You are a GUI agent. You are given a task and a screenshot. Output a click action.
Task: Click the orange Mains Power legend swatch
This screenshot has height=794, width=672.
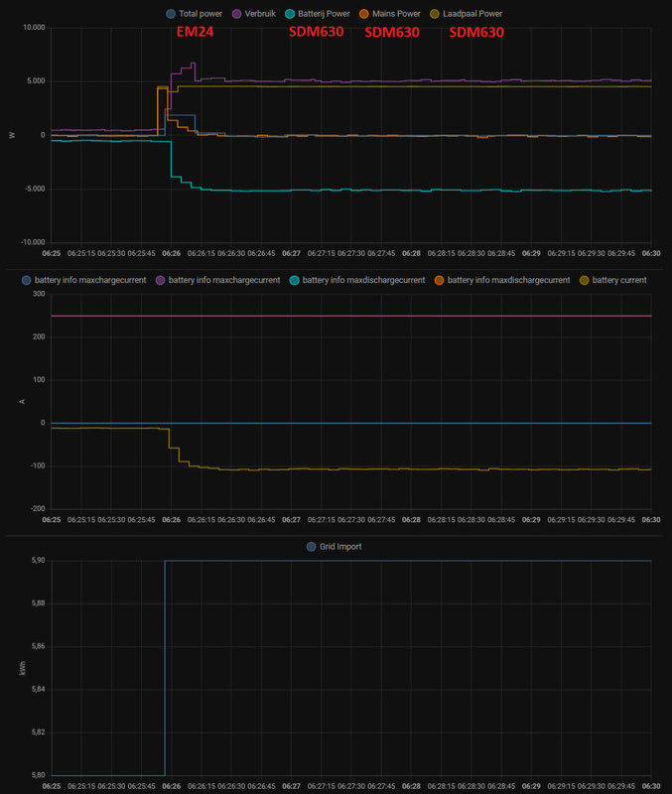click(x=363, y=14)
